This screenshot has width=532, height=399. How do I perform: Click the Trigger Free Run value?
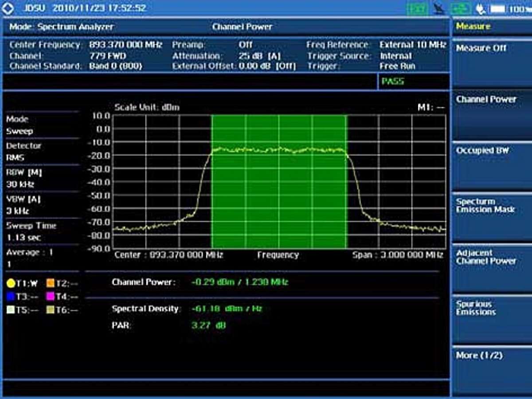click(x=398, y=66)
